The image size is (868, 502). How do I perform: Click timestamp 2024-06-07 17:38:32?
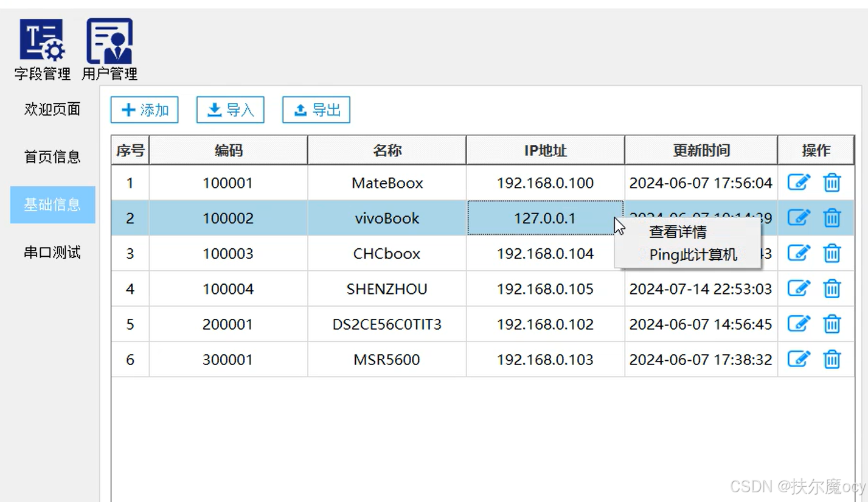(x=701, y=359)
